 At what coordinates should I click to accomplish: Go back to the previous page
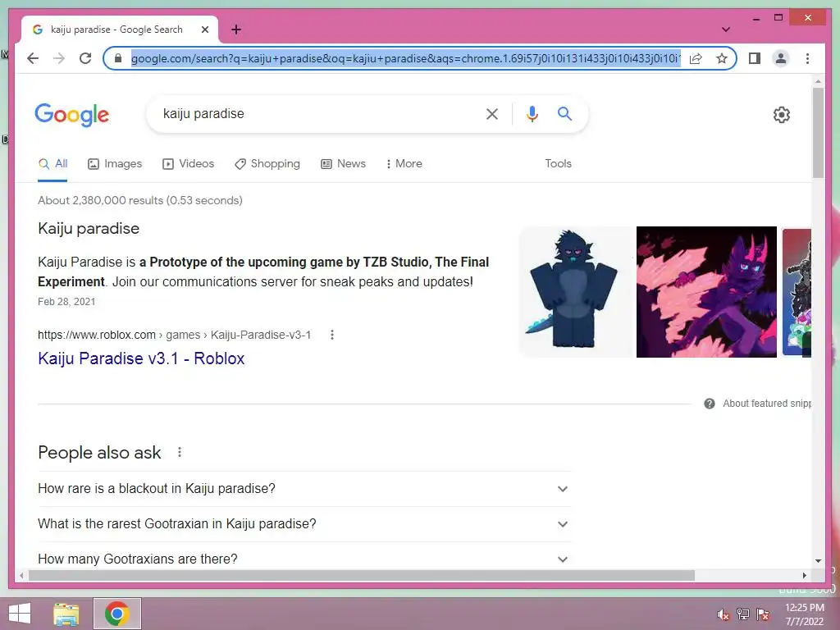(x=33, y=58)
